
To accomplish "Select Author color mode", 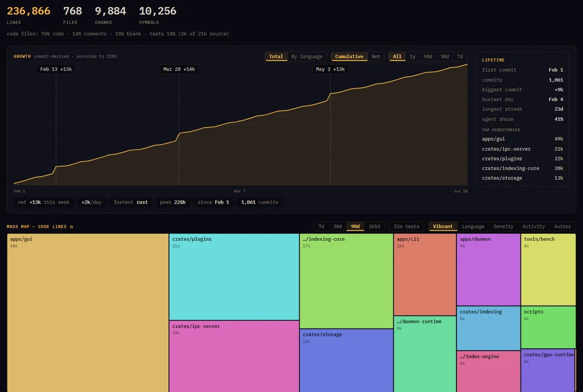I will point(563,226).
